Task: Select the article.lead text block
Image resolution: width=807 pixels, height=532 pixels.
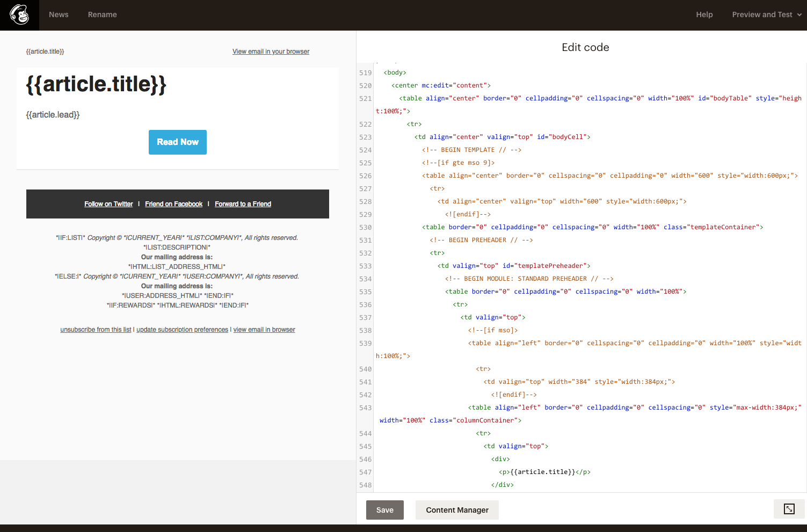Action: (53, 115)
